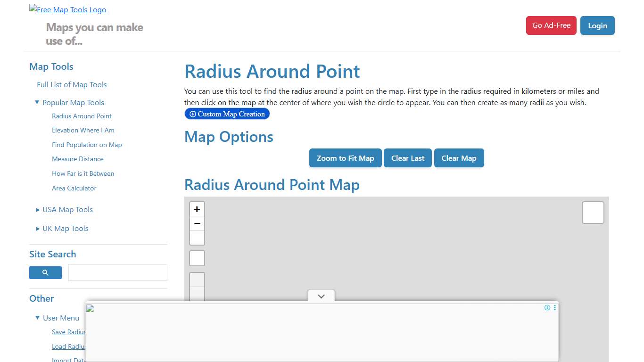Click the Custom Map Creation circled-plus icon
The height and width of the screenshot is (362, 644).
(193, 114)
